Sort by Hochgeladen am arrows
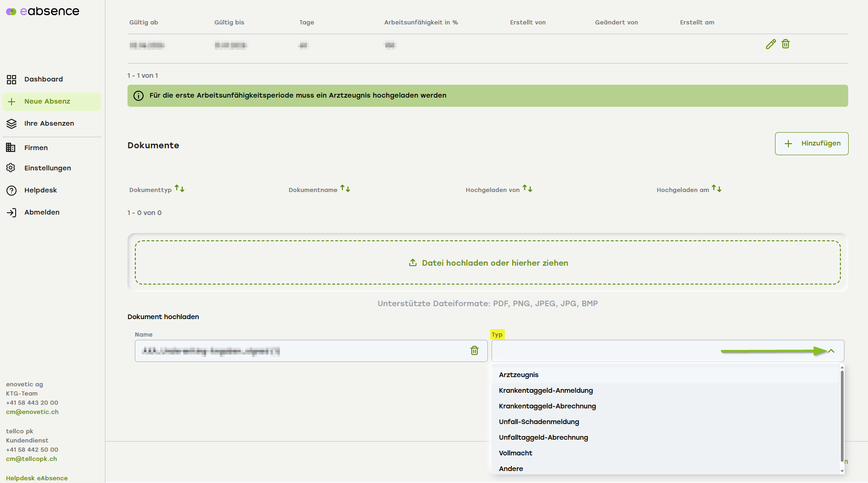The image size is (868, 483). click(717, 189)
